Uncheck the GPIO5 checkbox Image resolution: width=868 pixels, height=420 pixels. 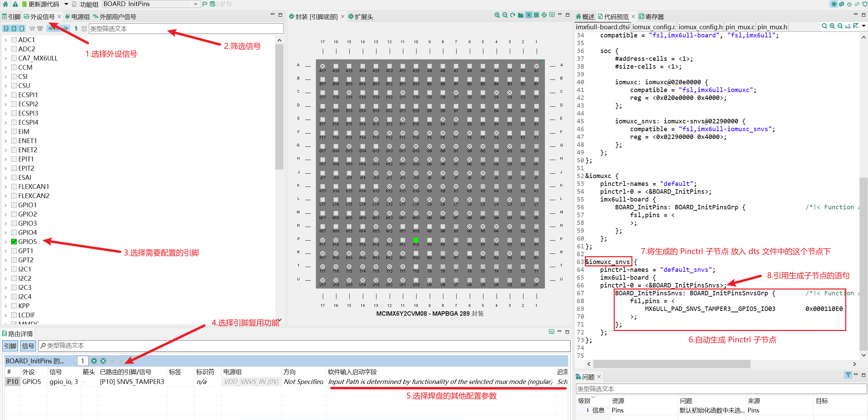coord(14,242)
